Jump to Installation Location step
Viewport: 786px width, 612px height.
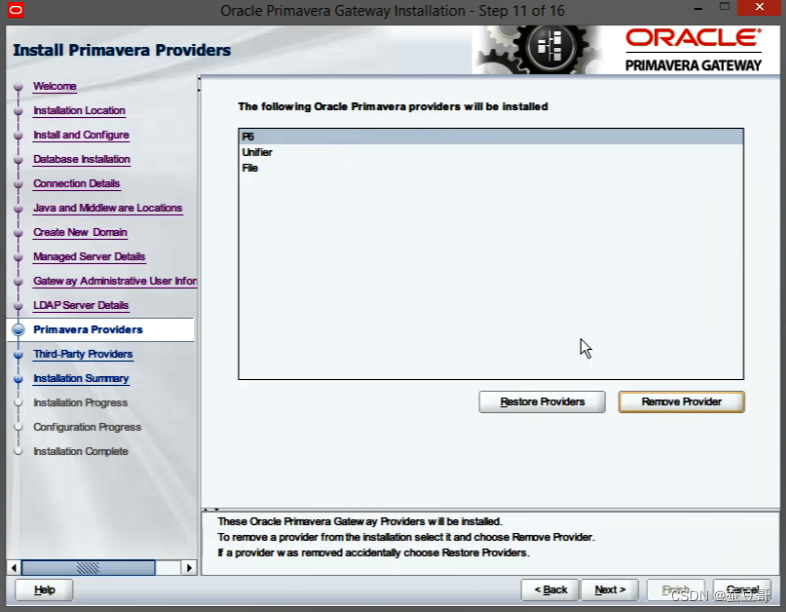tap(79, 110)
